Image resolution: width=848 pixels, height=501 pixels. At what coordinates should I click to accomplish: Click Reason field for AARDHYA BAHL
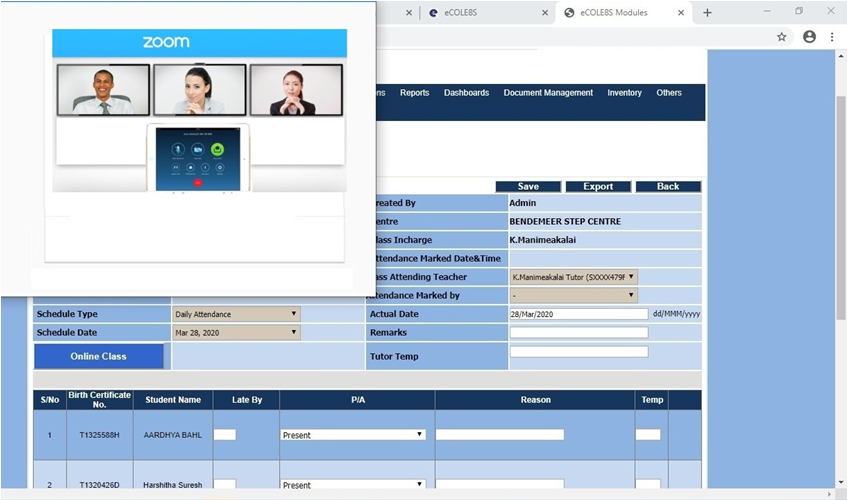(x=500, y=434)
